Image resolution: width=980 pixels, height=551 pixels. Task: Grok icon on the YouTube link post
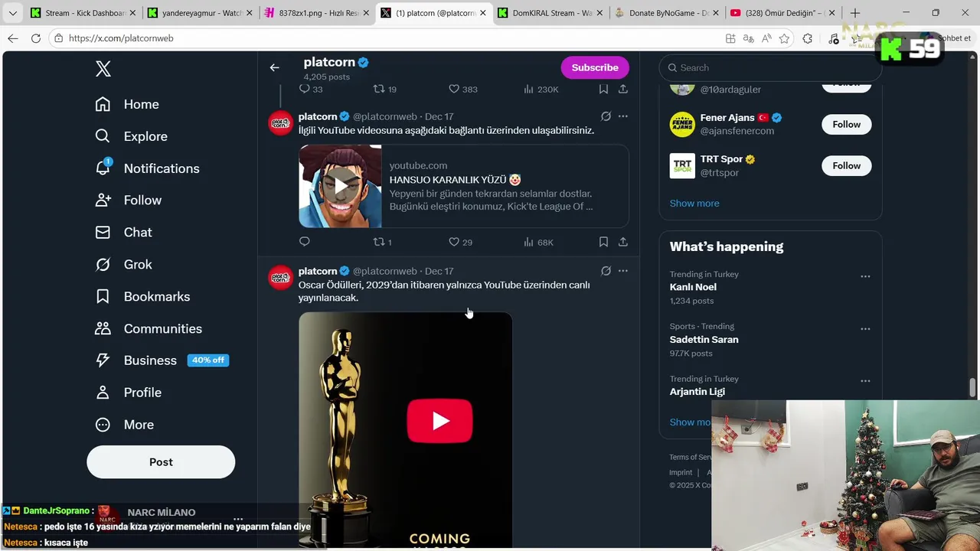(x=606, y=116)
